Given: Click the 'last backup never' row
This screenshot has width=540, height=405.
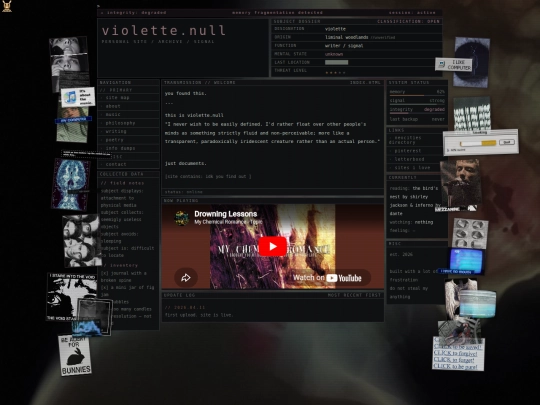Looking at the screenshot, I should pyautogui.click(x=417, y=119).
